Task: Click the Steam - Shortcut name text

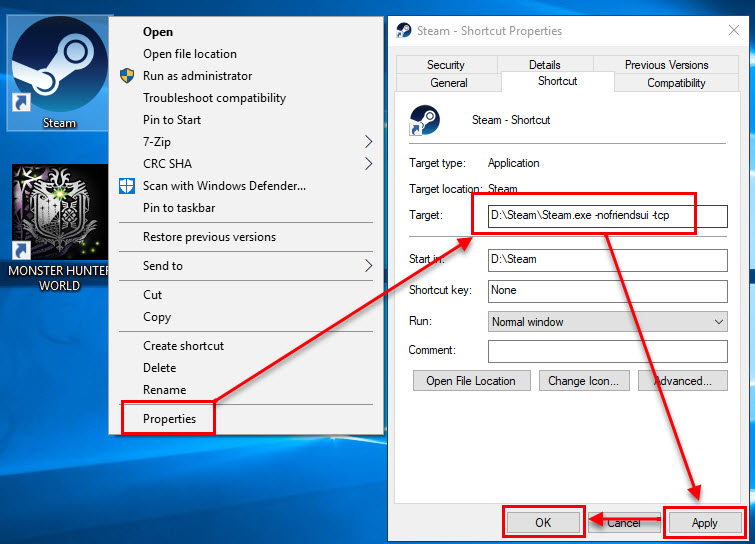Action: pyautogui.click(x=511, y=120)
